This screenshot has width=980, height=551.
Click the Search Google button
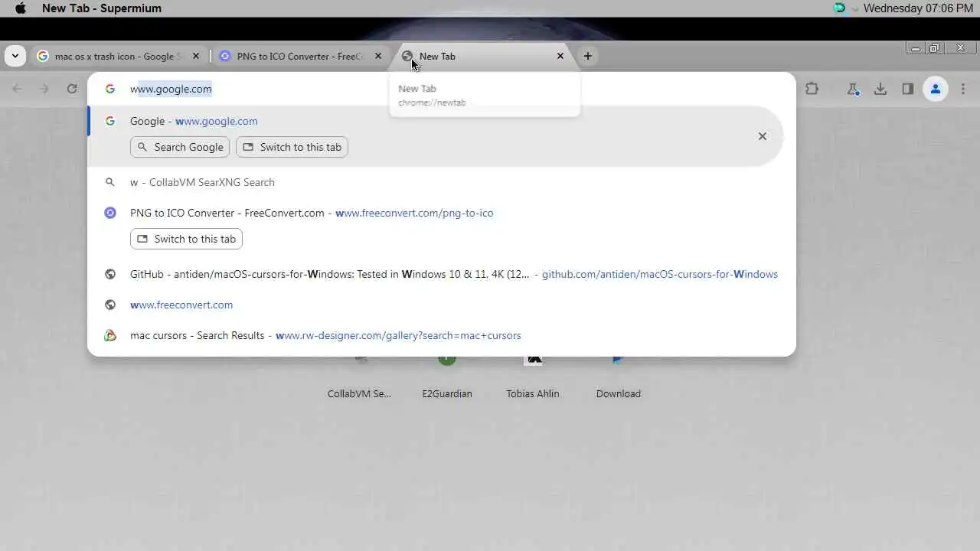[180, 147]
